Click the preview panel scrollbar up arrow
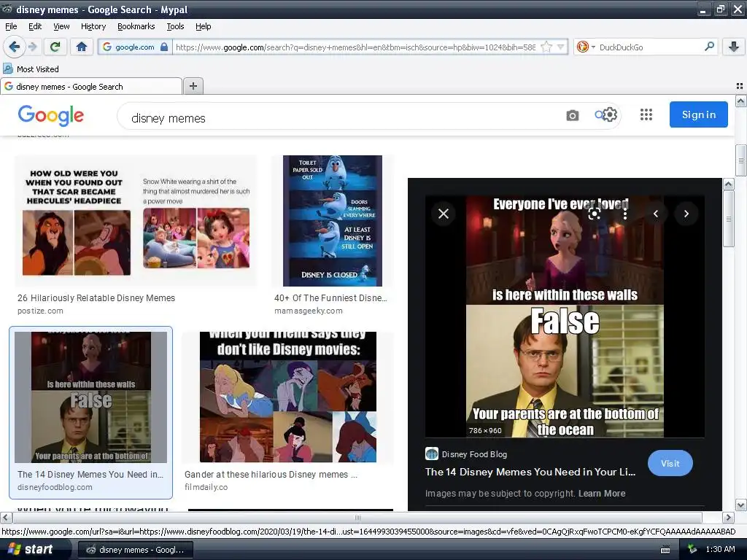Viewport: 747px width, 560px height. click(x=729, y=183)
